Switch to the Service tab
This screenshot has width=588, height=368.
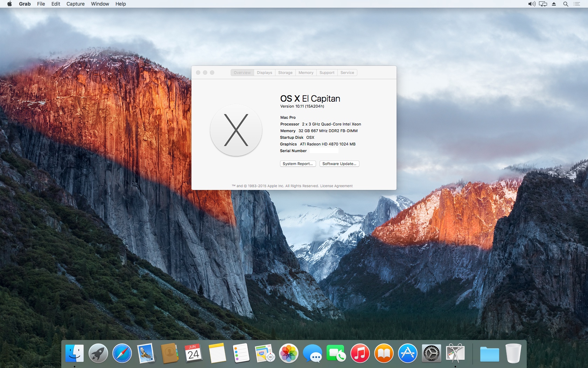pos(347,73)
